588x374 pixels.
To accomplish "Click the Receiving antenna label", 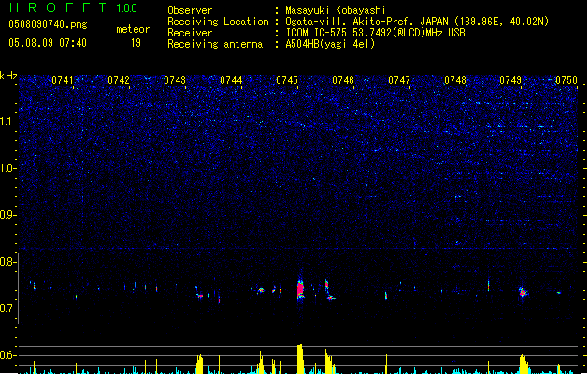I will pyautogui.click(x=215, y=44).
